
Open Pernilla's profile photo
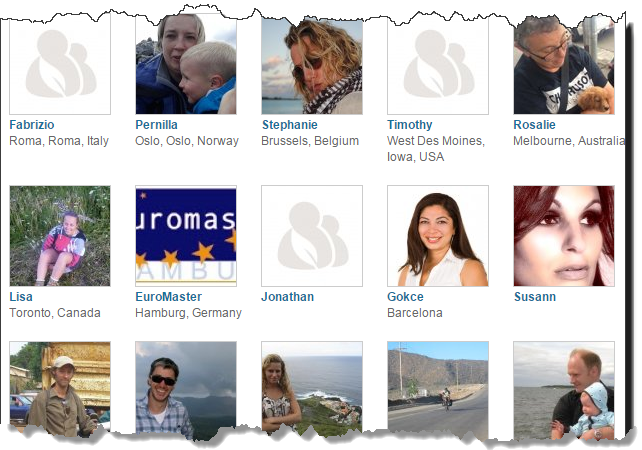[186, 64]
